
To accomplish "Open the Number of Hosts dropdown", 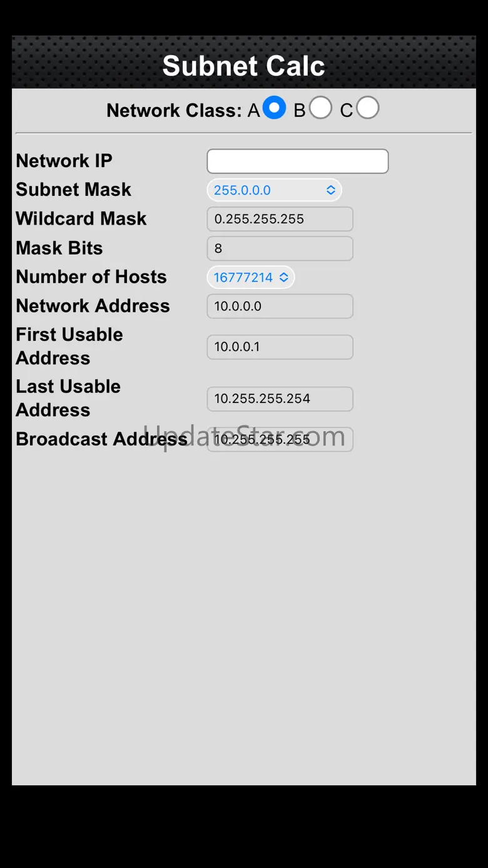I will [251, 277].
